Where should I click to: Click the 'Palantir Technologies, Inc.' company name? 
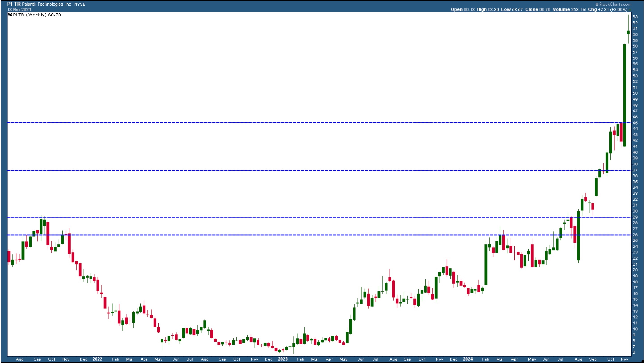click(x=47, y=4)
